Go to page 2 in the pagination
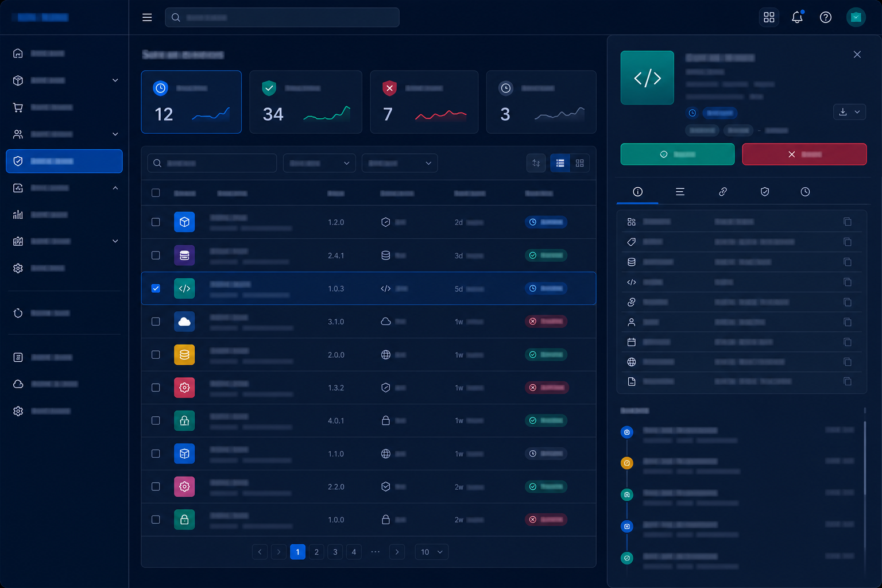Viewport: 882px width, 588px height. coord(316,552)
